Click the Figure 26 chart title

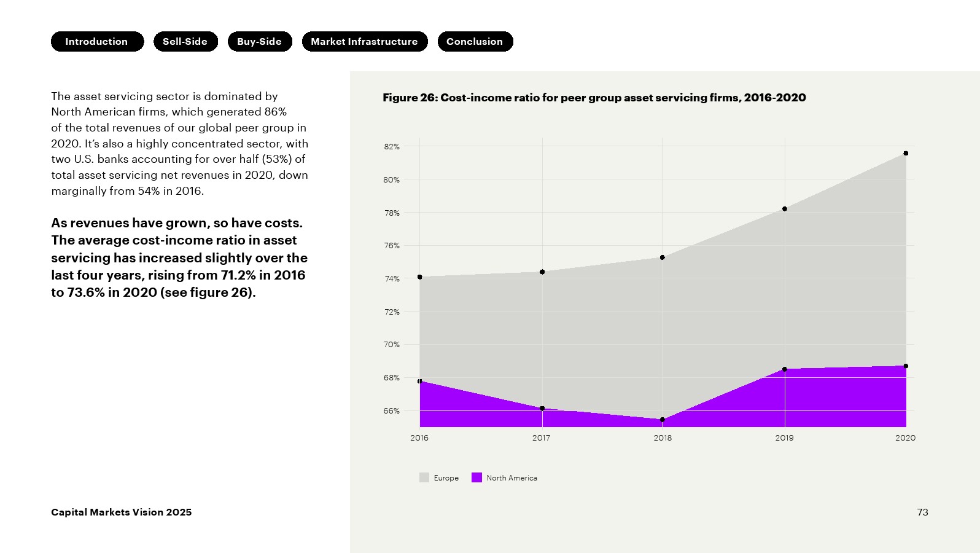594,98
